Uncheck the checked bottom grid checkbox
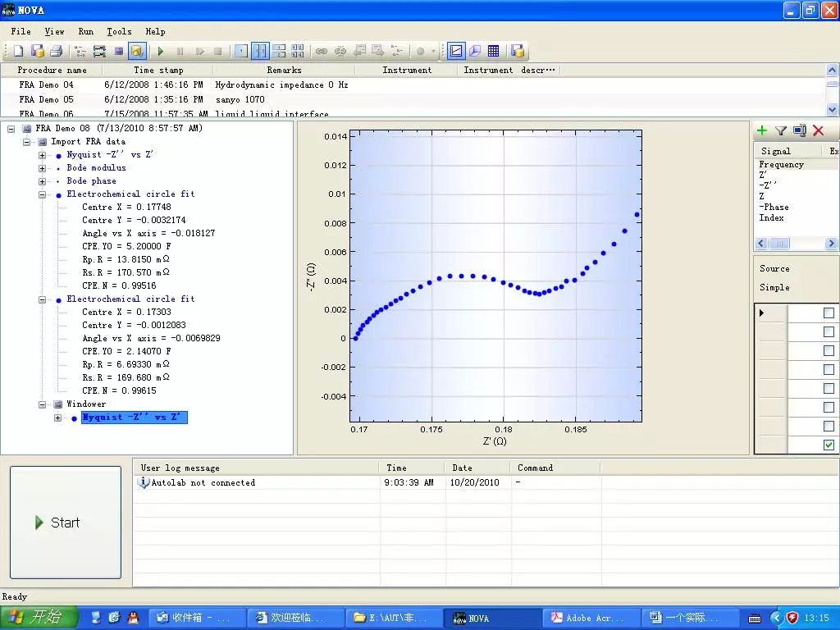Image resolution: width=840 pixels, height=630 pixels. point(829,445)
